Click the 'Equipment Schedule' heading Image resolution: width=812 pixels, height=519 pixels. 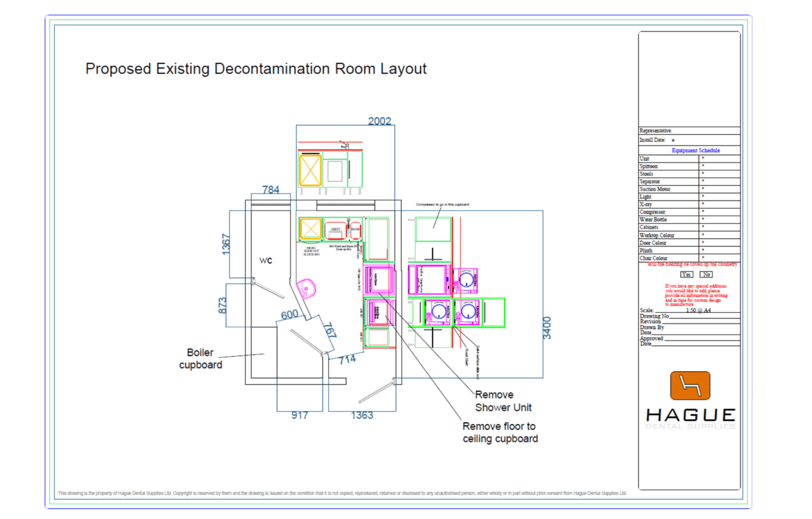[695, 150]
